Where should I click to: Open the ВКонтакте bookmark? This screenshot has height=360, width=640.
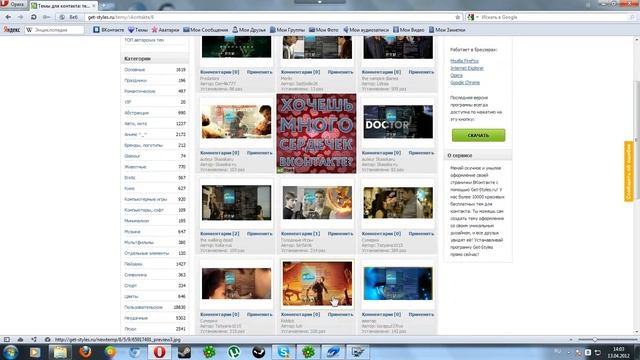tap(109, 30)
